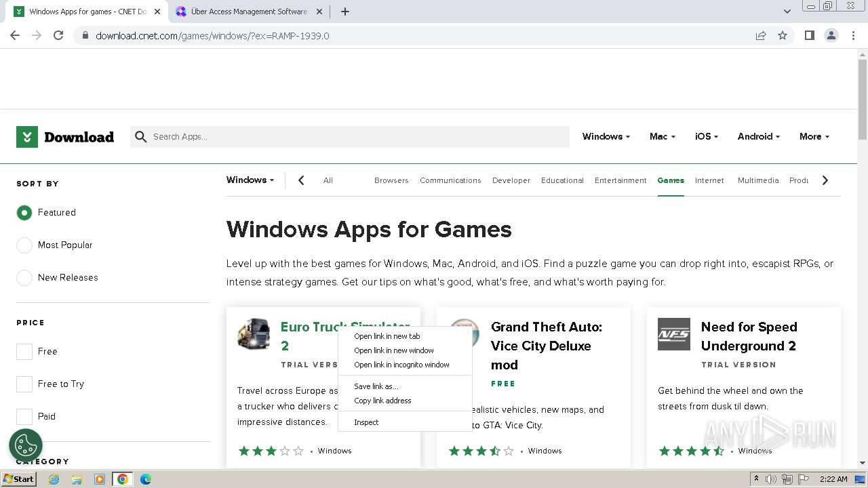Open the Windows Start menu

(x=19, y=479)
